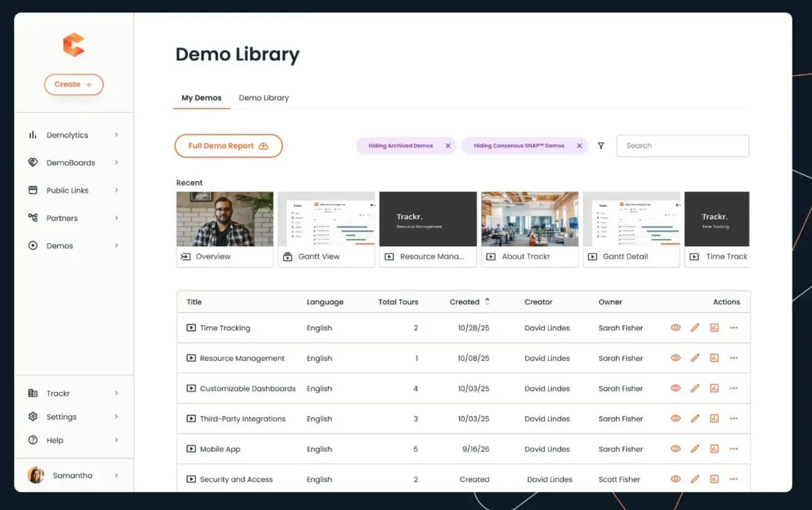Preview Mobile App with eye icon
This screenshot has width=812, height=510.
(676, 448)
